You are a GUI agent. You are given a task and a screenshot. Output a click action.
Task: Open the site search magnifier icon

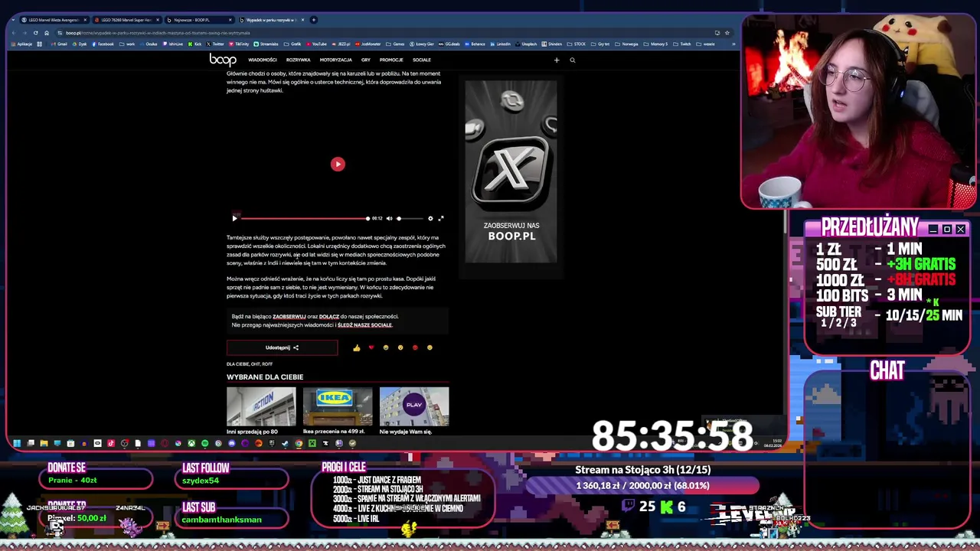click(x=572, y=60)
